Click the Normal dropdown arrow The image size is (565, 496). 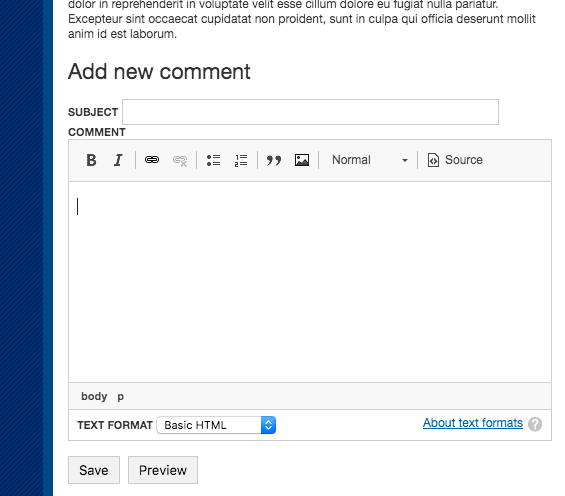point(405,160)
